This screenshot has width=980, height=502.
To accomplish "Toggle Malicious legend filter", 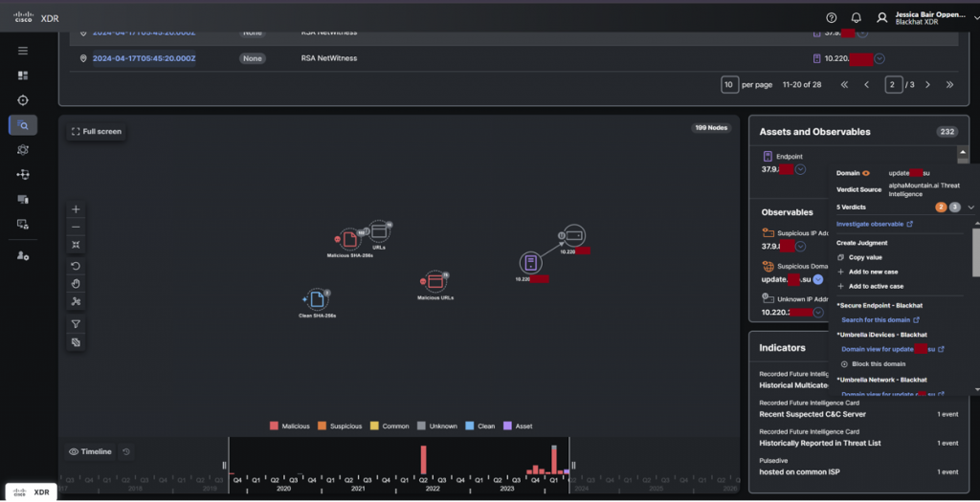I will click(290, 426).
